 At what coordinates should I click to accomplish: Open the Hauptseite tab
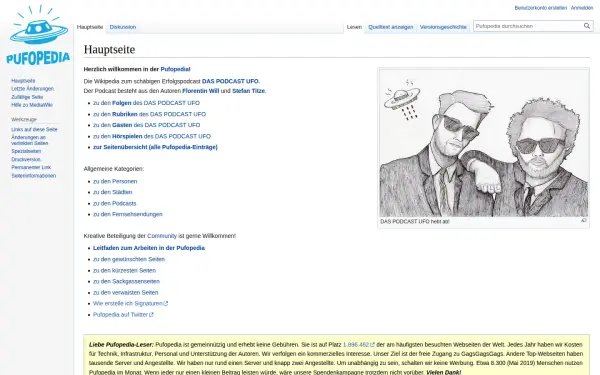tap(90, 27)
